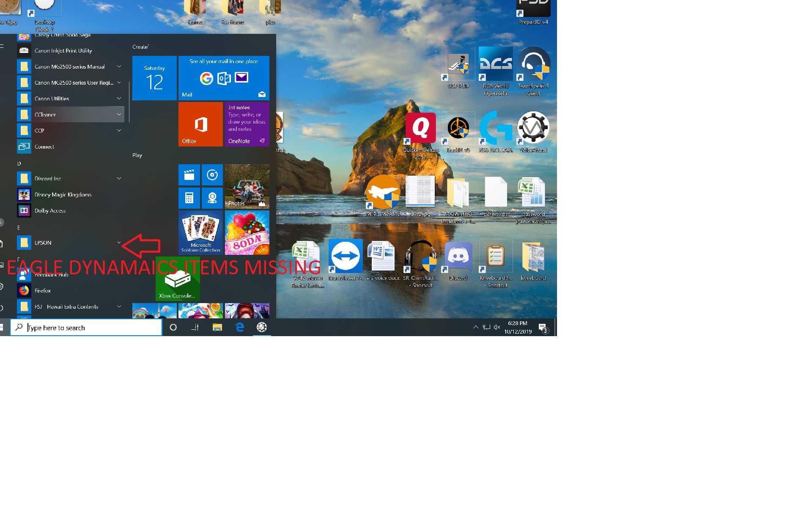This screenshot has height=508, width=812.
Task: Open the X56 H.O.T.A.S. desktop shortcut
Action: [x=496, y=133]
